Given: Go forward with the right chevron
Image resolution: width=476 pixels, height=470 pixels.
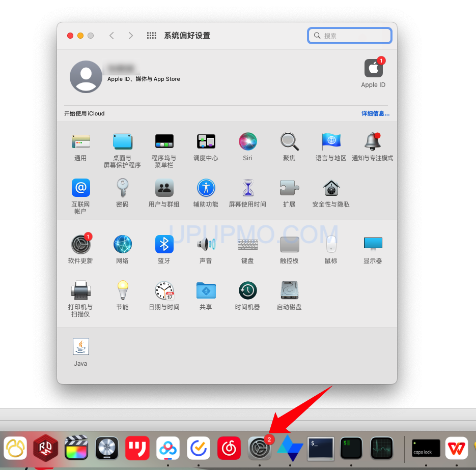Looking at the screenshot, I should tap(130, 36).
